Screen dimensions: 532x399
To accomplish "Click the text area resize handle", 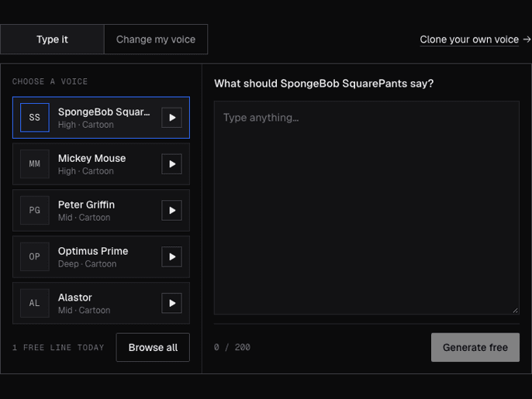I will click(x=516, y=311).
